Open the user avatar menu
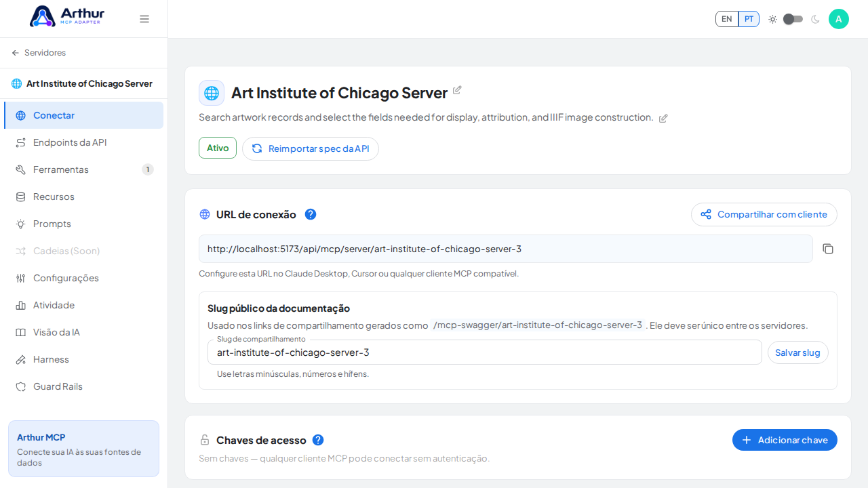This screenshot has height=488, width=868. pos(839,19)
